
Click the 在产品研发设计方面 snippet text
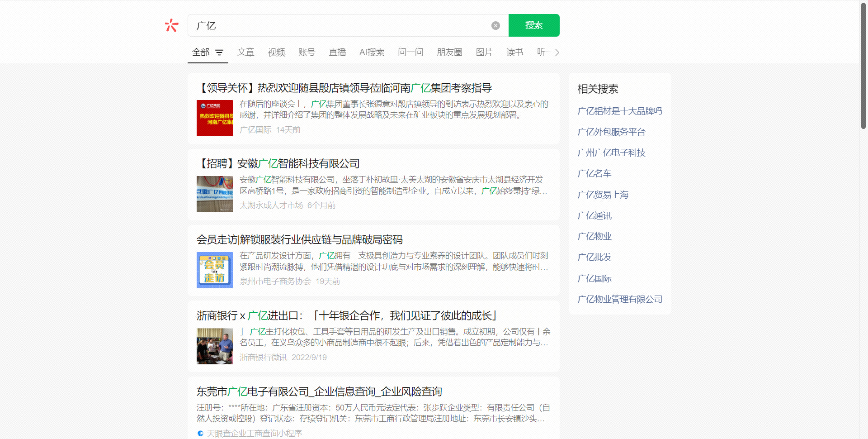pos(394,262)
